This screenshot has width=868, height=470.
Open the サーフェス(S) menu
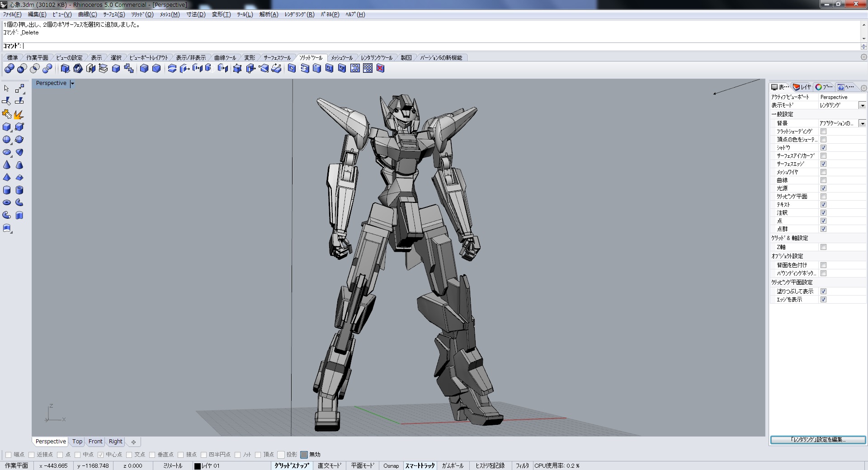pos(114,14)
